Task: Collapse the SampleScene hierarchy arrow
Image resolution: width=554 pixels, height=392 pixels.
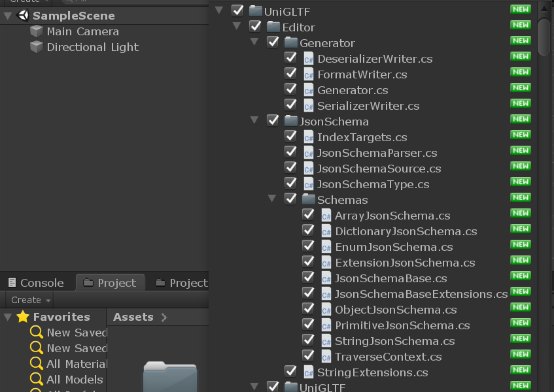Action: point(7,16)
